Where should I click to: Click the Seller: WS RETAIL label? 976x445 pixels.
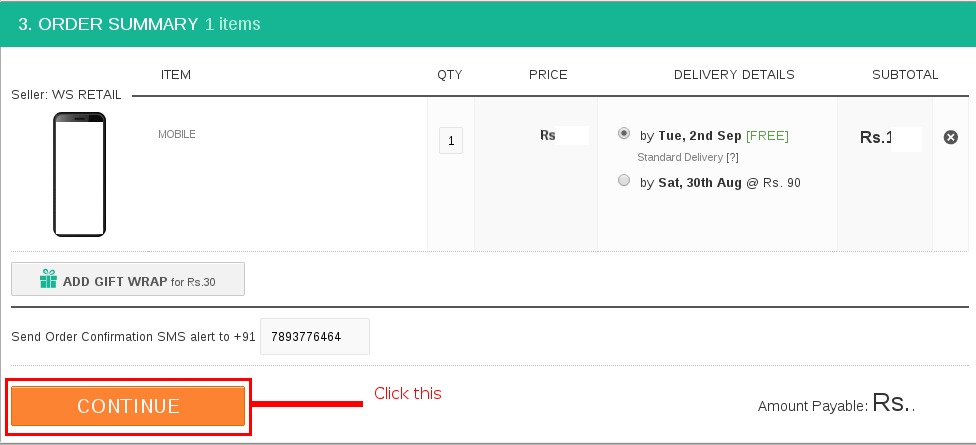pyautogui.click(x=67, y=95)
